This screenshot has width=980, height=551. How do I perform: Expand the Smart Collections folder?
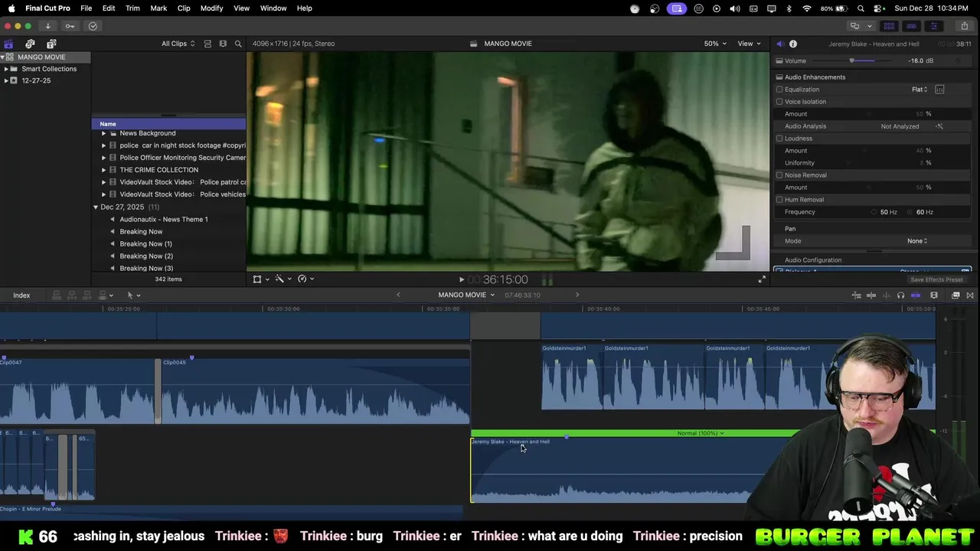[6, 69]
